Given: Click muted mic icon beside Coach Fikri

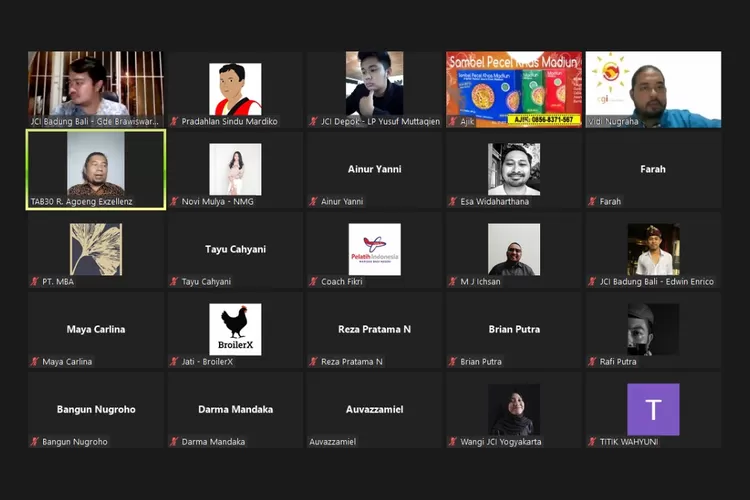Looking at the screenshot, I should pyautogui.click(x=314, y=282).
